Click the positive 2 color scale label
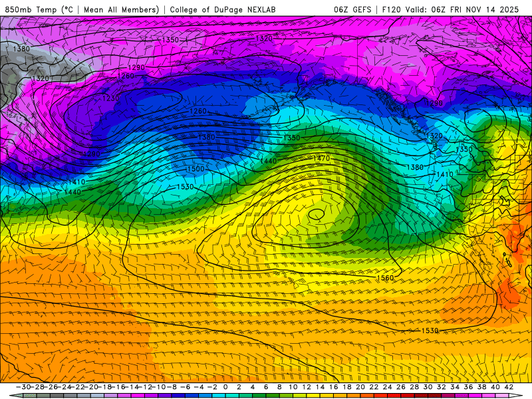 click(x=239, y=387)
